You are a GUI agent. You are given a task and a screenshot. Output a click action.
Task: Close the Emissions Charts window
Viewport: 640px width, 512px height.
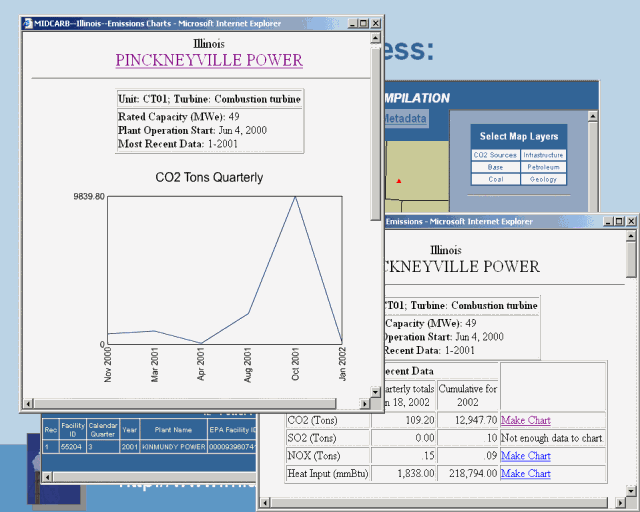(376, 23)
